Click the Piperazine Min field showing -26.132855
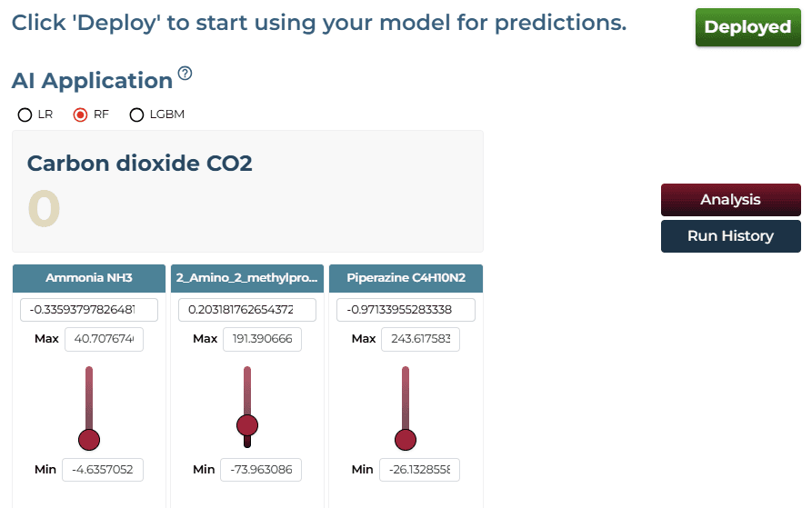This screenshot has height=508, width=812. pyautogui.click(x=419, y=470)
